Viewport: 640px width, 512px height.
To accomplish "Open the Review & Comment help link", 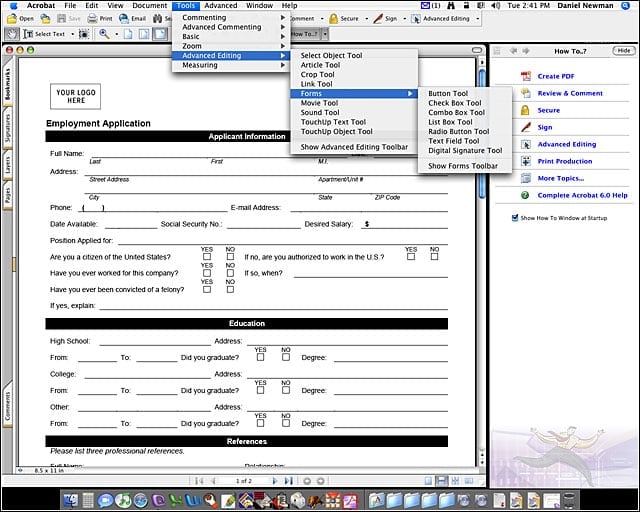I will click(x=570, y=93).
